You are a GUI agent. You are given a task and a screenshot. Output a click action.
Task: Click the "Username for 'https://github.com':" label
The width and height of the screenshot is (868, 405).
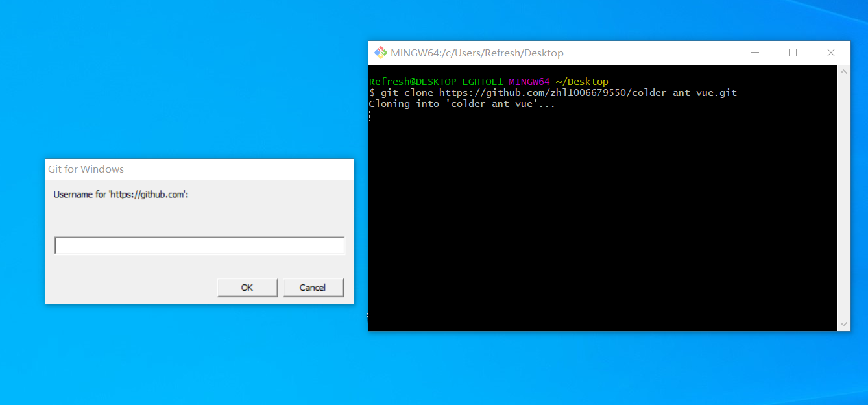click(x=121, y=194)
